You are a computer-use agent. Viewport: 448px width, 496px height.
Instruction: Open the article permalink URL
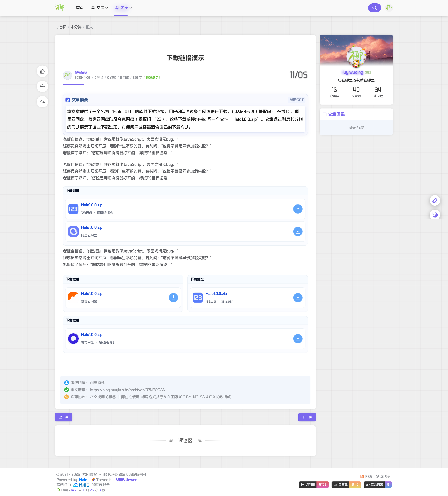coord(127,390)
